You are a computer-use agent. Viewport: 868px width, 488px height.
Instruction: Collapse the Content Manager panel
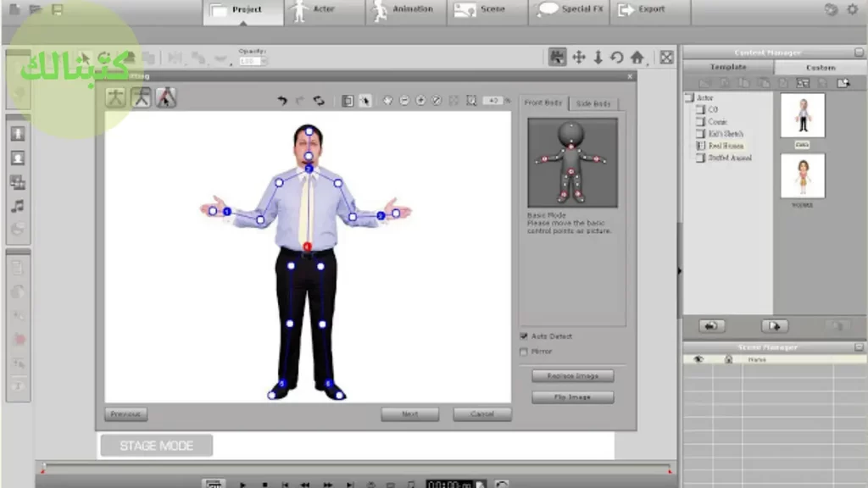[859, 53]
